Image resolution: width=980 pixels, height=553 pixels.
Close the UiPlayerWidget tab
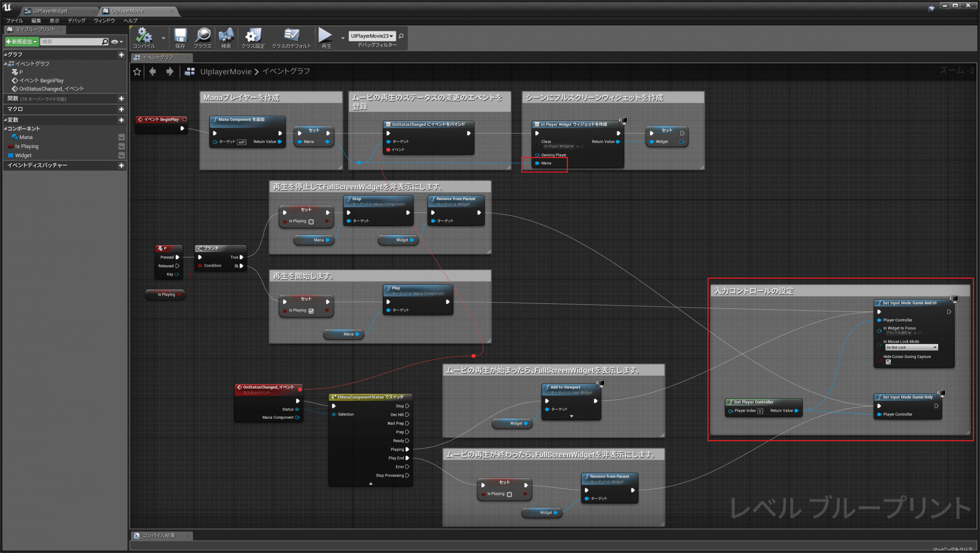point(94,11)
